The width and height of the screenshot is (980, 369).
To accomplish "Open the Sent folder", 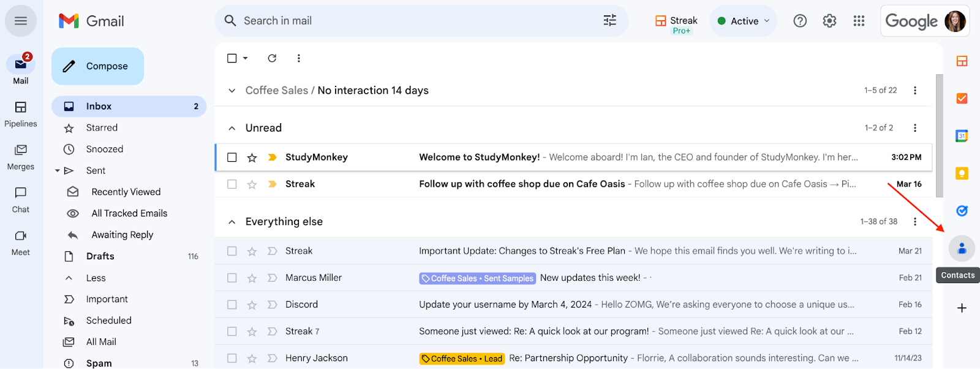I will [x=96, y=170].
